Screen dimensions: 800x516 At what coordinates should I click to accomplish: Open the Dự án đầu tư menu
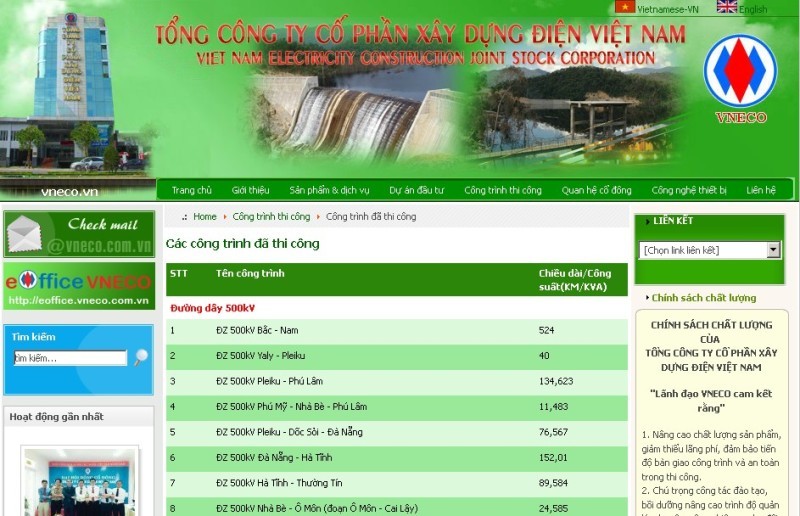click(416, 190)
